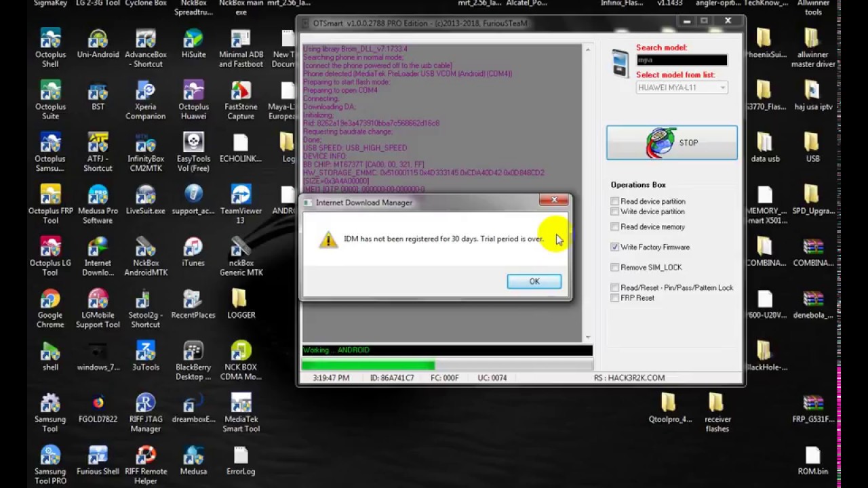Open the EasyTools Vol (Free) icon

193,152
